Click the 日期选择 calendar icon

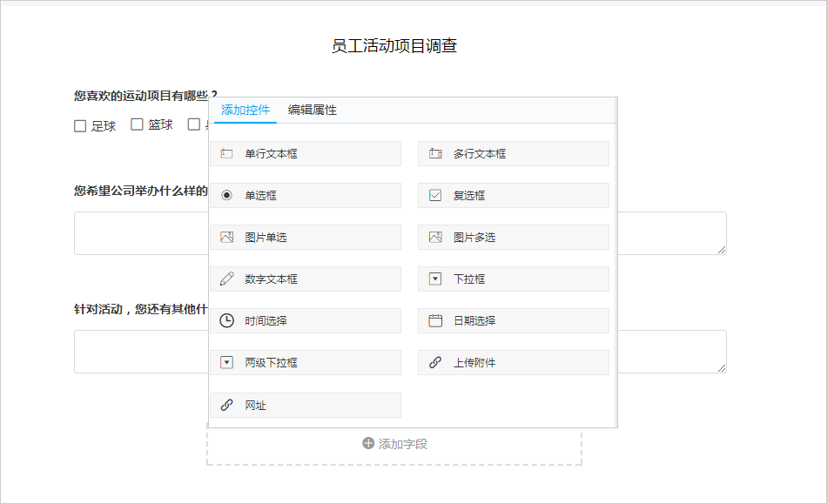pos(435,320)
